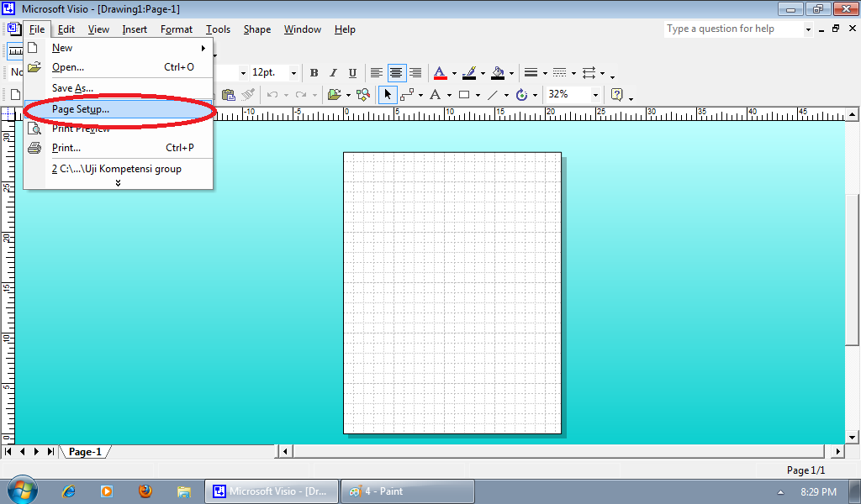Viewport: 861px width, 504px height.
Task: Enable right text alignment
Action: (x=415, y=72)
